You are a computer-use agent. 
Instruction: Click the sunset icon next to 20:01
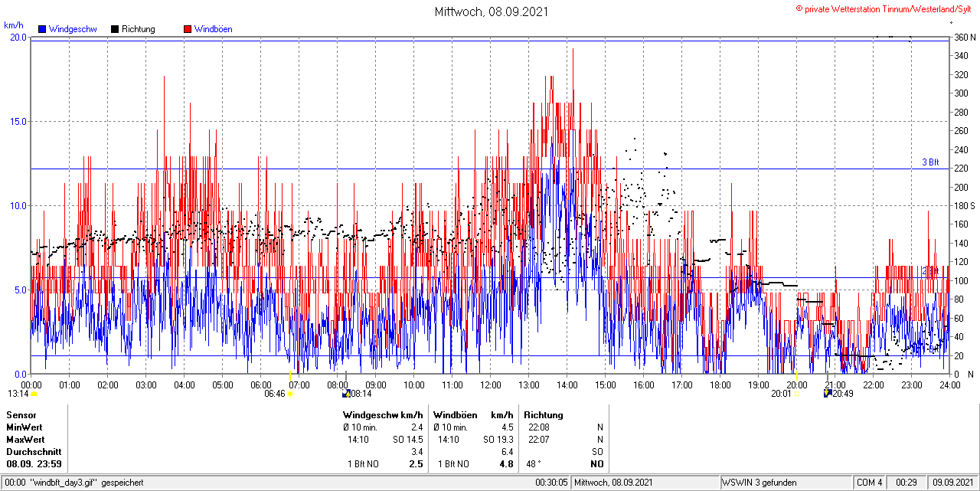(x=796, y=394)
